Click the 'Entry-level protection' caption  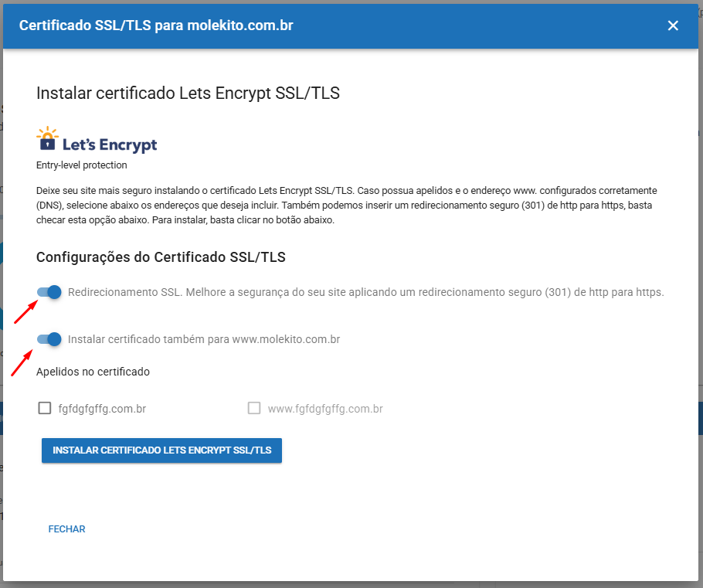click(x=82, y=165)
